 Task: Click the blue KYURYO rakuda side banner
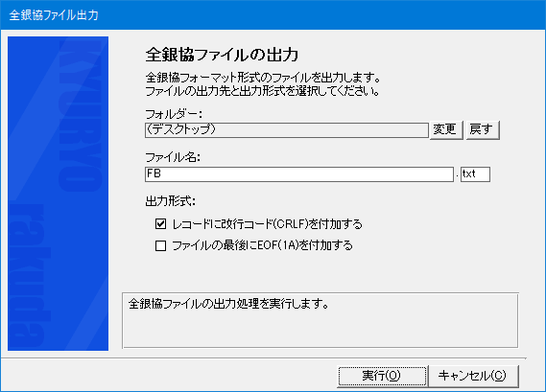[x=59, y=194]
